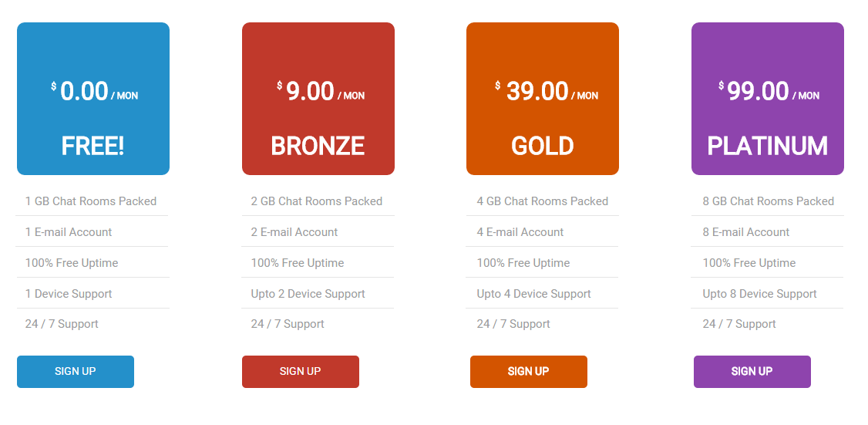Click the $39.00 / MON price
The image size is (868, 425).
pyautogui.click(x=547, y=92)
